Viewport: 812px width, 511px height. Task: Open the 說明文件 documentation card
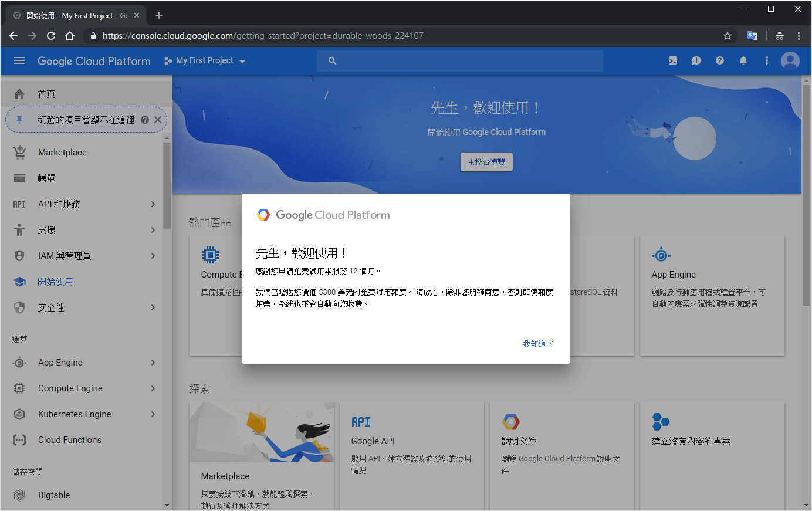(562, 456)
